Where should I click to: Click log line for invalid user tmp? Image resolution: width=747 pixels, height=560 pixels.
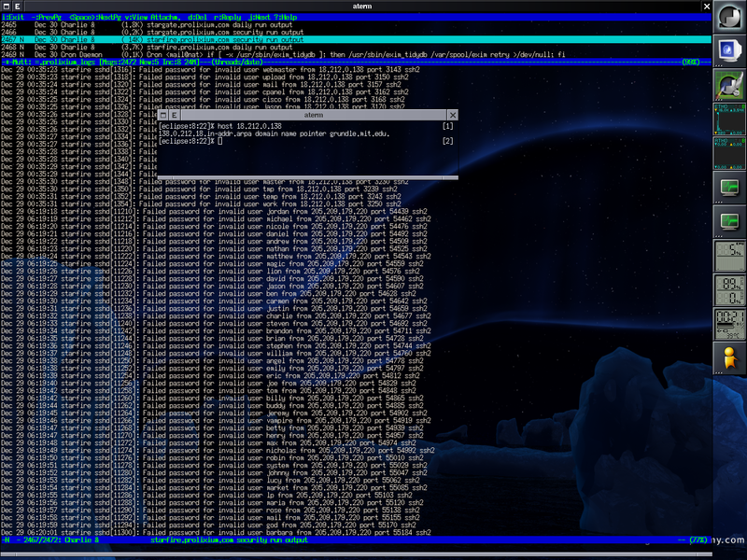pyautogui.click(x=199, y=189)
